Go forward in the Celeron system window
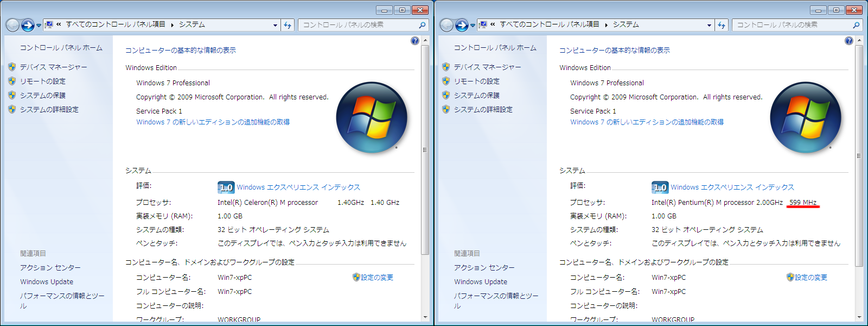This screenshot has width=868, height=326. [x=28, y=25]
